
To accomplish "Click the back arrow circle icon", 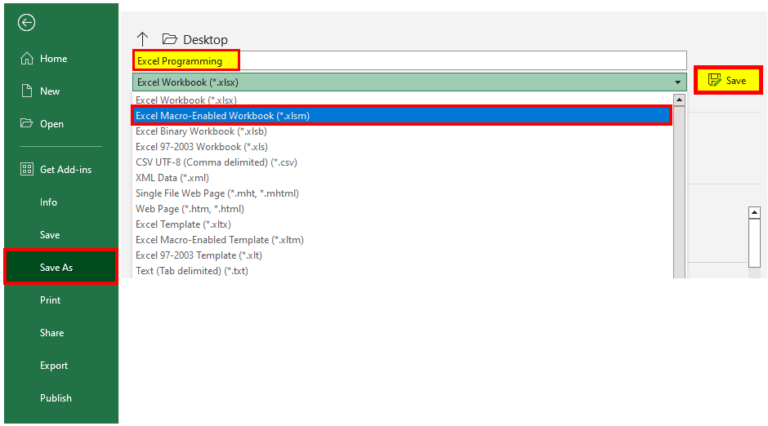I will click(x=26, y=22).
